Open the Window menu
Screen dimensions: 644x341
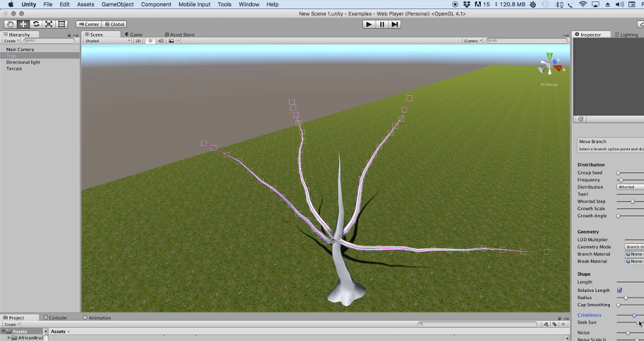point(249,5)
